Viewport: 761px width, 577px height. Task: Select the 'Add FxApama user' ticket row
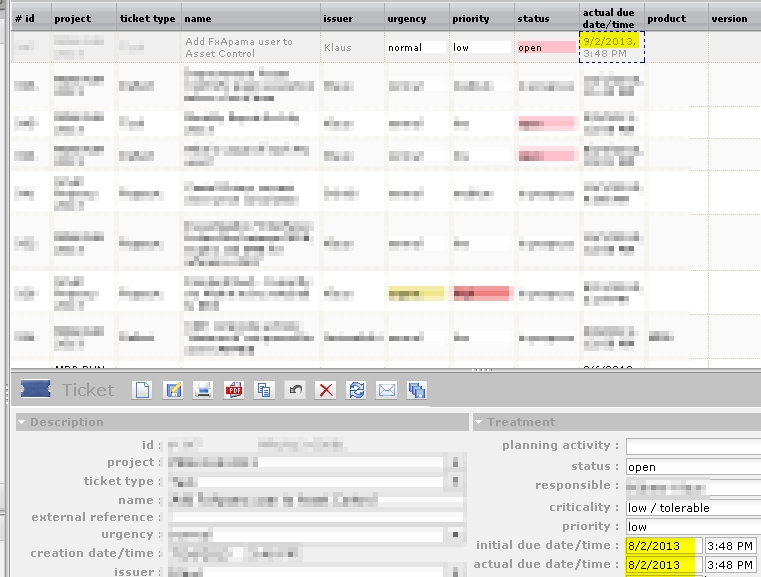coord(240,47)
